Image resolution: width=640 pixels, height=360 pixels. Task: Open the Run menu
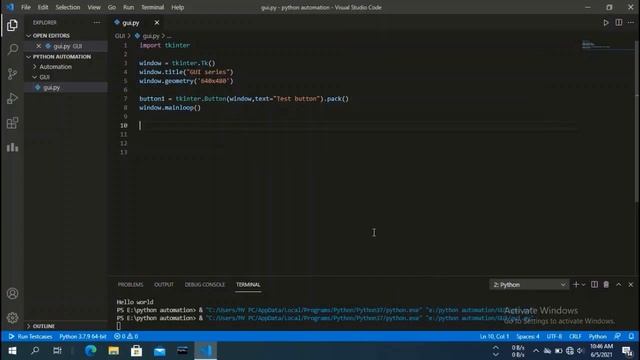pyautogui.click(x=129, y=7)
